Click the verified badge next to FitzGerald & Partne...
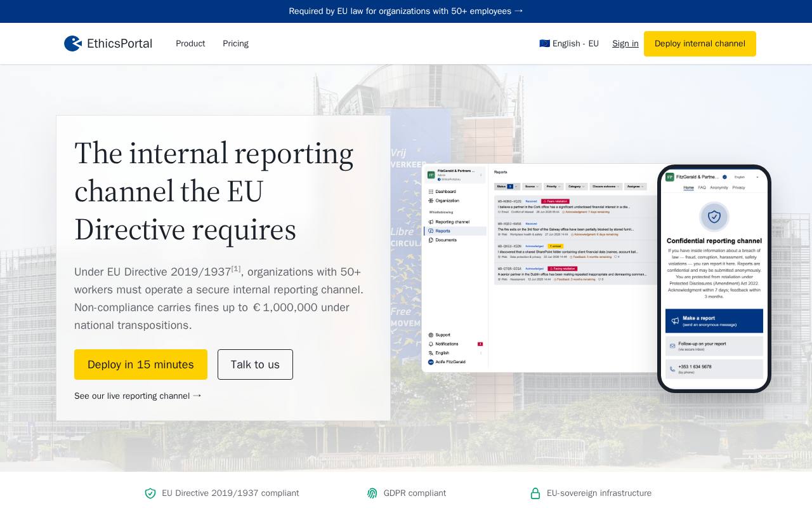Image resolution: width=812 pixels, height=508 pixels. coord(724,177)
